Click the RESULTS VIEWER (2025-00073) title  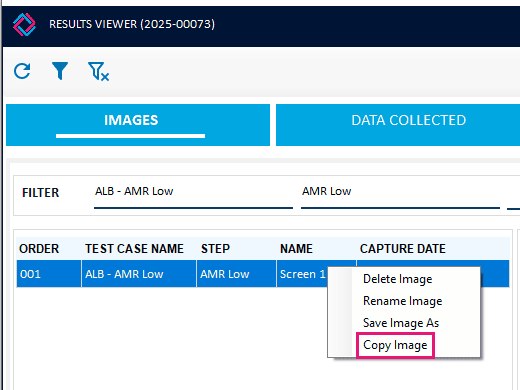point(132,24)
